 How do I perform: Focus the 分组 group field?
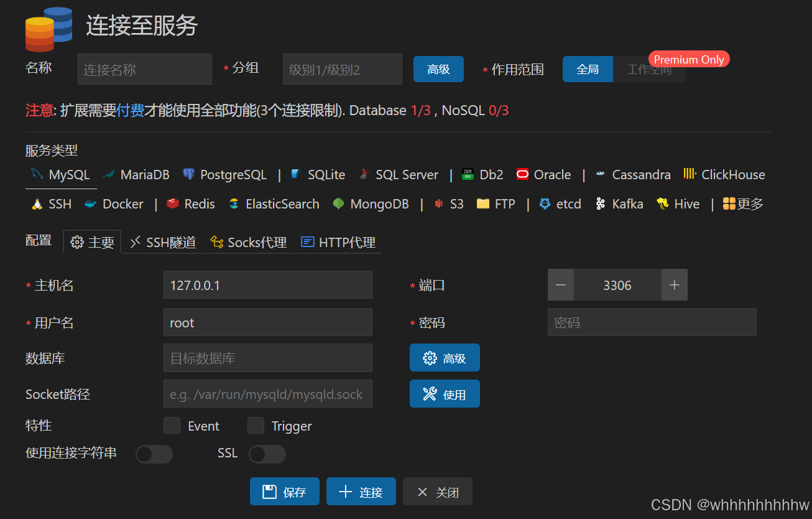[x=343, y=69]
